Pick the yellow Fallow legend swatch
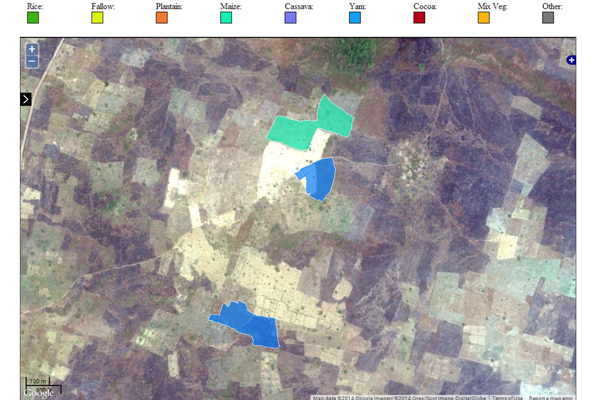 pyautogui.click(x=97, y=17)
